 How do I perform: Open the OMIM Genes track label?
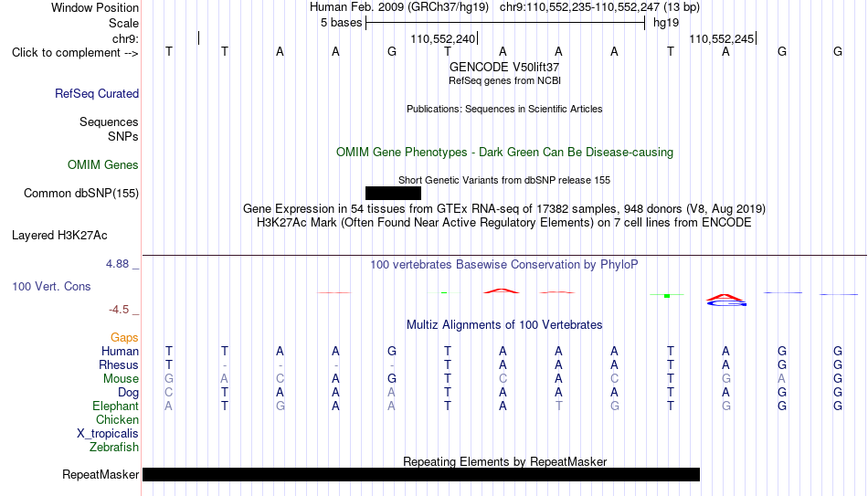(102, 165)
